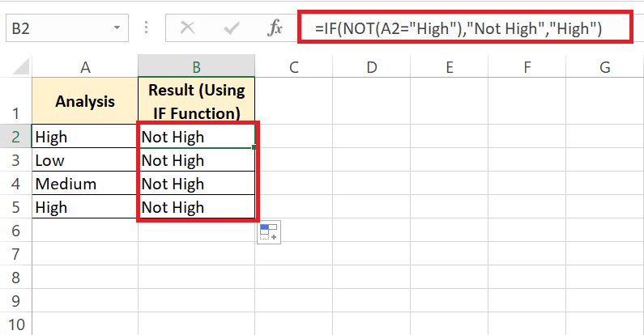Screen dimensions: 644x335
Task: Open the Insert Function fx dialog
Action: 275,28
